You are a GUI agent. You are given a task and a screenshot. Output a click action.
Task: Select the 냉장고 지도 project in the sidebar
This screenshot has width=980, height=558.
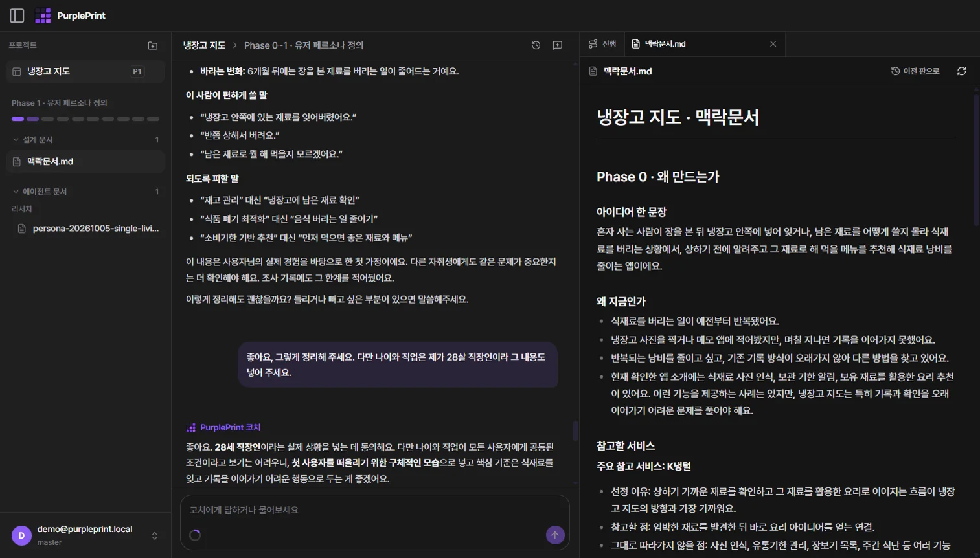coord(85,71)
